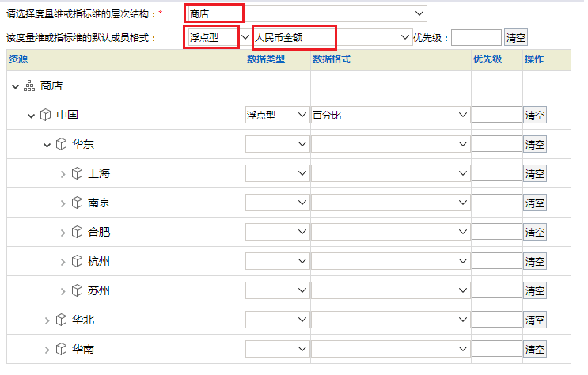Collapse the 中国 tree node

click(x=31, y=116)
